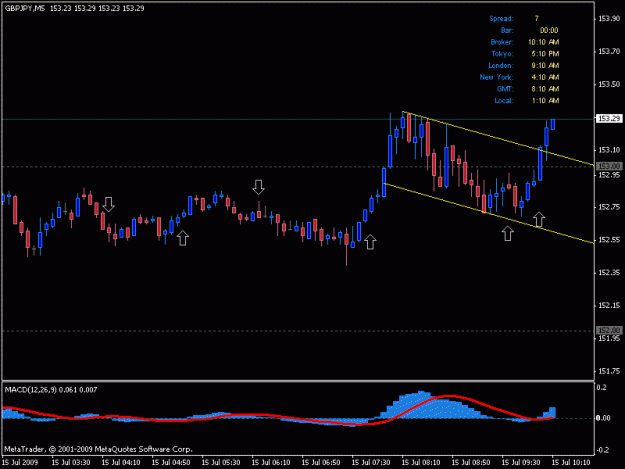Select the up arrow marker below the 04:50 candles

183,238
